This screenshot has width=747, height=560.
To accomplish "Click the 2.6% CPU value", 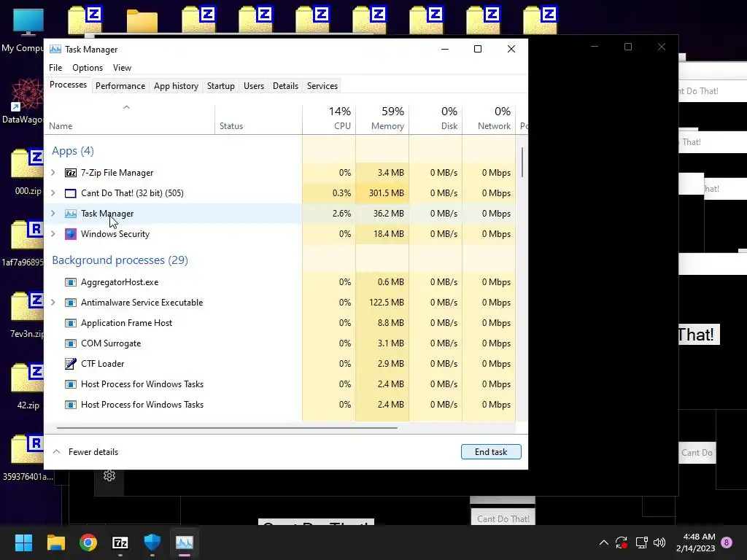I will click(x=341, y=214).
